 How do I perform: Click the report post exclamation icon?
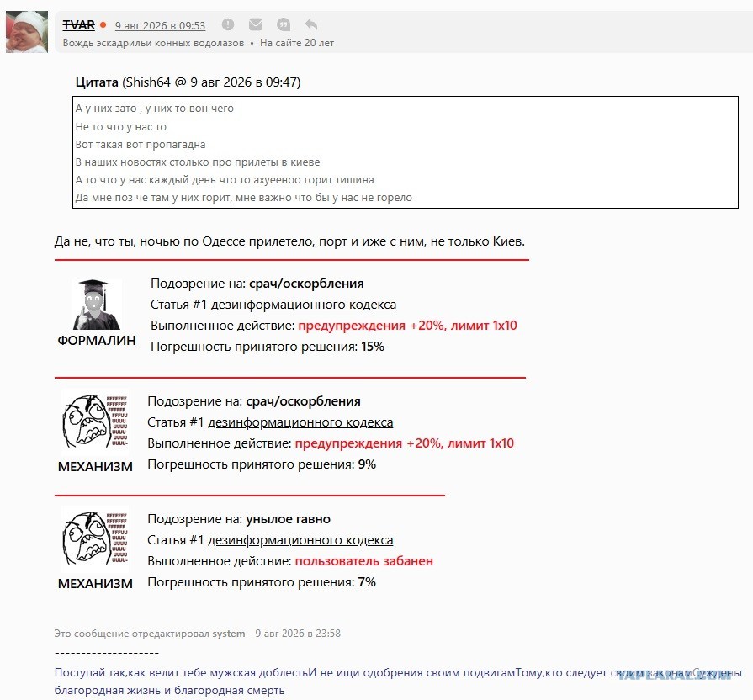[228, 24]
